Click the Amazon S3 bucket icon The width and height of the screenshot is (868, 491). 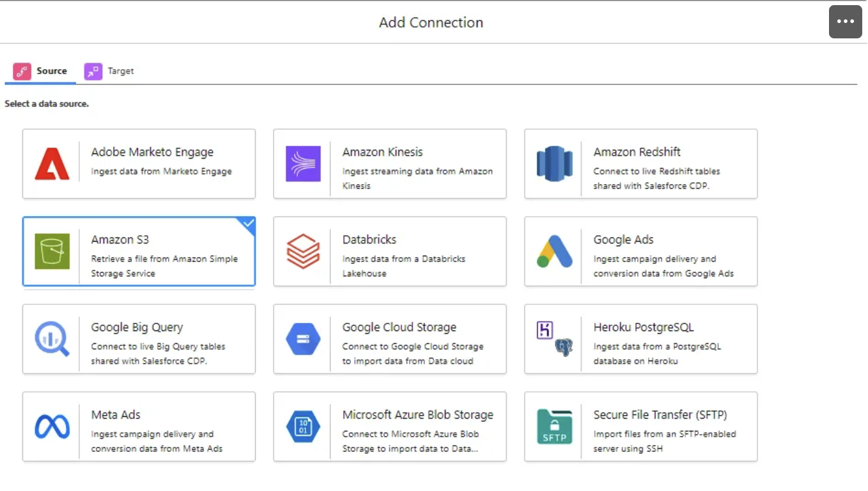pyautogui.click(x=51, y=251)
